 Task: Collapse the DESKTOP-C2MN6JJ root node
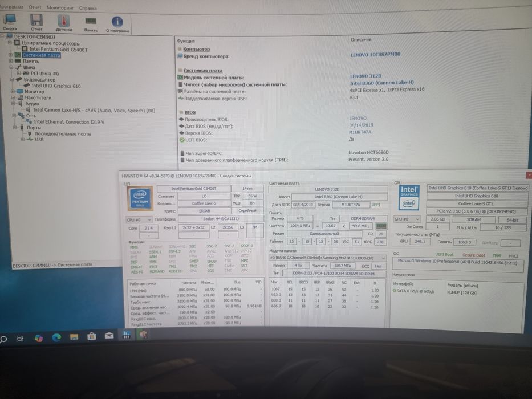point(3,36)
